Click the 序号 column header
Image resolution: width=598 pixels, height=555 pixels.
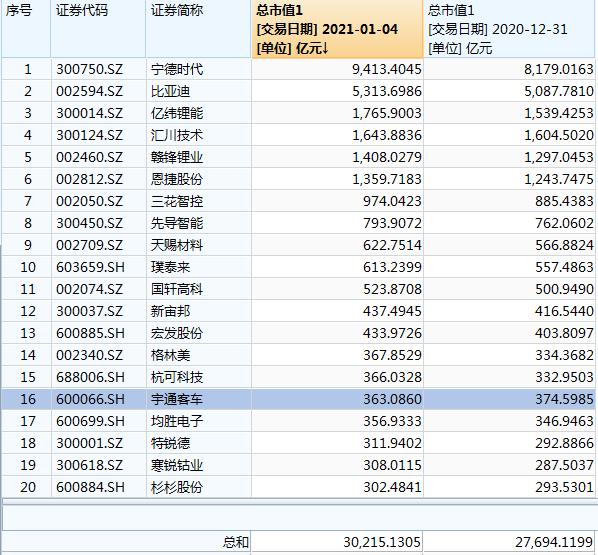26,29
